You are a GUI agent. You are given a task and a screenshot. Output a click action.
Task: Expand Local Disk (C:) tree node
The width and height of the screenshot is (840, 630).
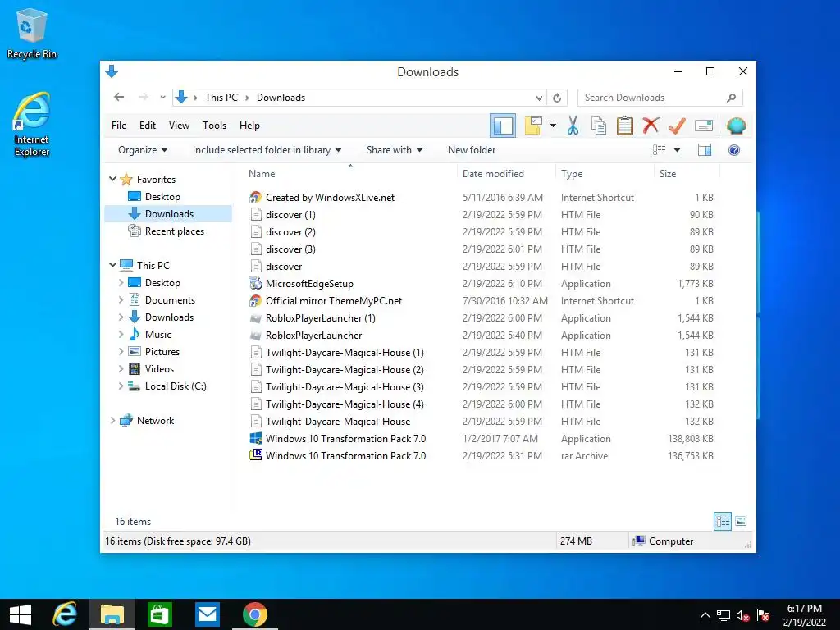(x=121, y=386)
